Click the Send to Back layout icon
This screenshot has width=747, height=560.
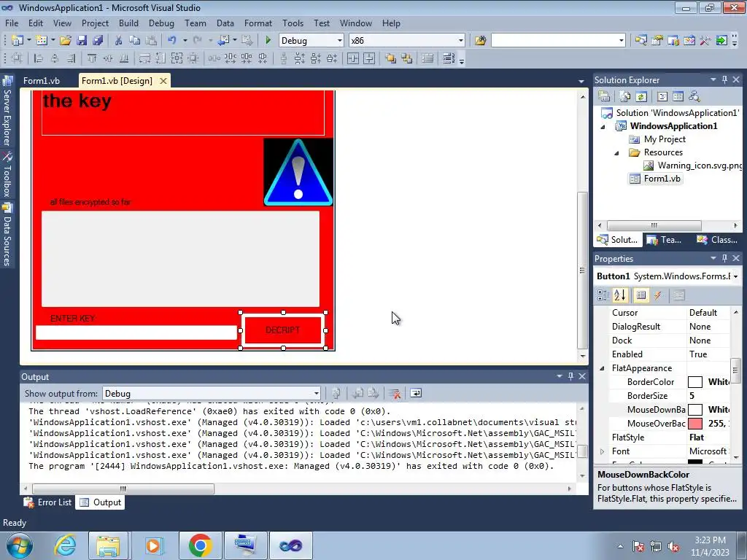407,58
